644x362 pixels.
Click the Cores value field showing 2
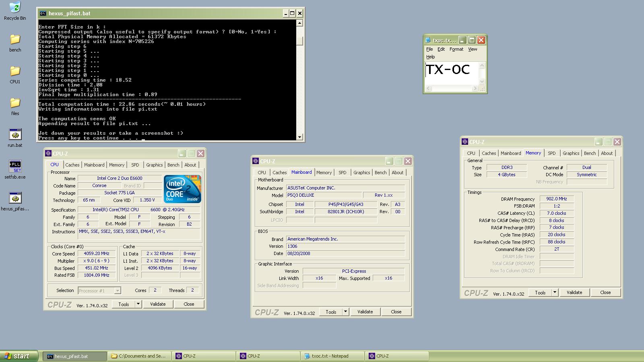tap(155, 290)
